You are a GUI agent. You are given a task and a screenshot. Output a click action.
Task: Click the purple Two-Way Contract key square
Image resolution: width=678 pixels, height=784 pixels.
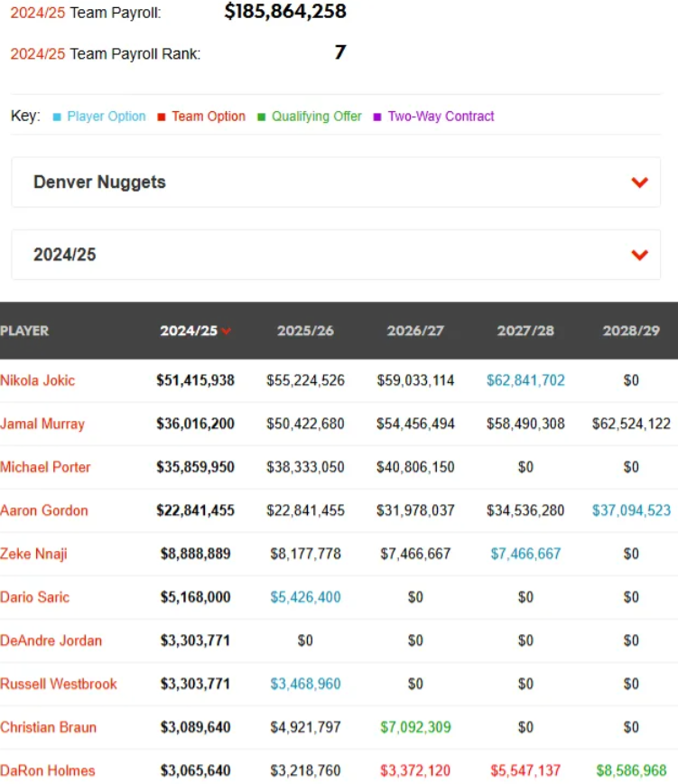[377, 117]
